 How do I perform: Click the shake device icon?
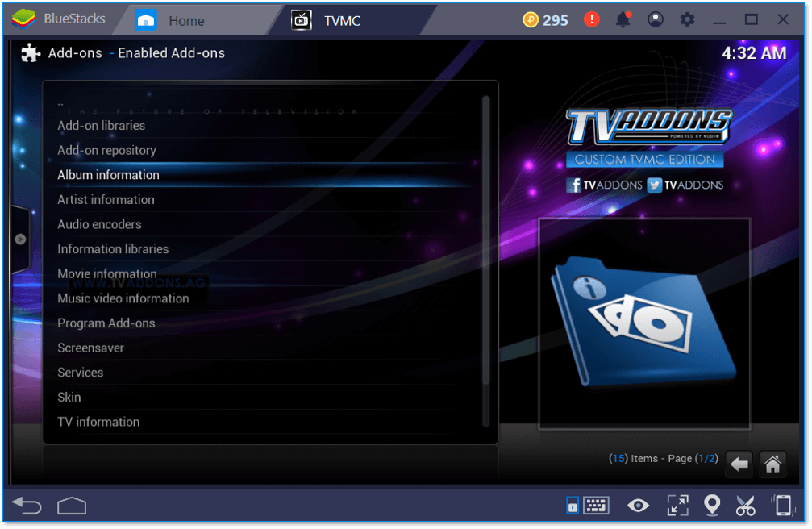pyautogui.click(x=783, y=505)
